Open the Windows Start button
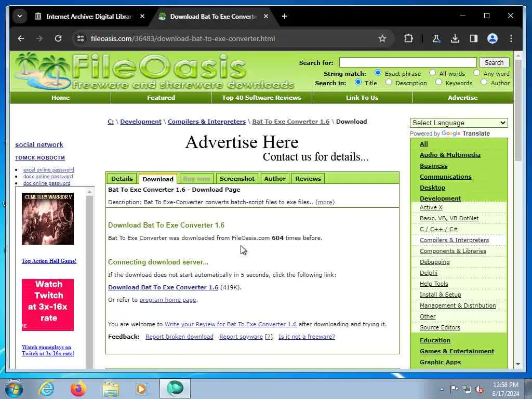Screen dimensions: 532x399 (14, 389)
